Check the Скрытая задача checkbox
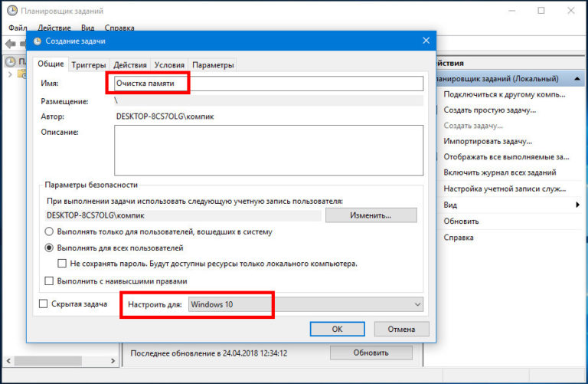Screen dimensions: 588x384 (44, 304)
